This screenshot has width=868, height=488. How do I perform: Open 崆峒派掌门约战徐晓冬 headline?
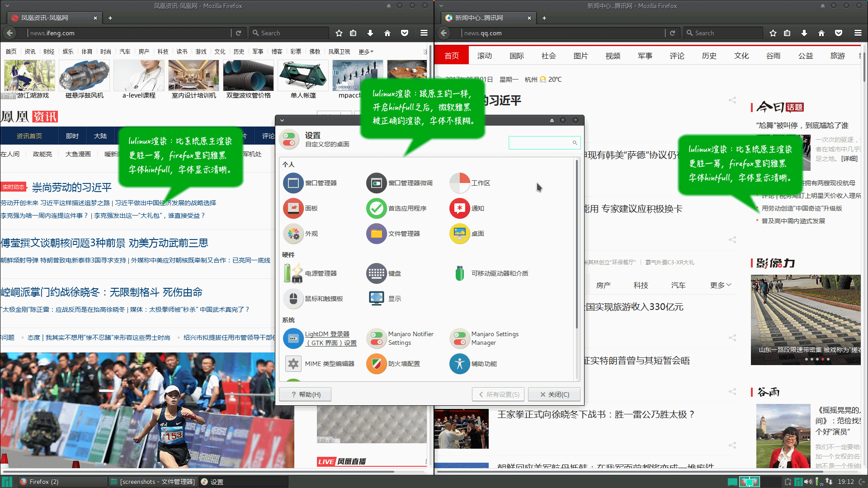pos(101,292)
